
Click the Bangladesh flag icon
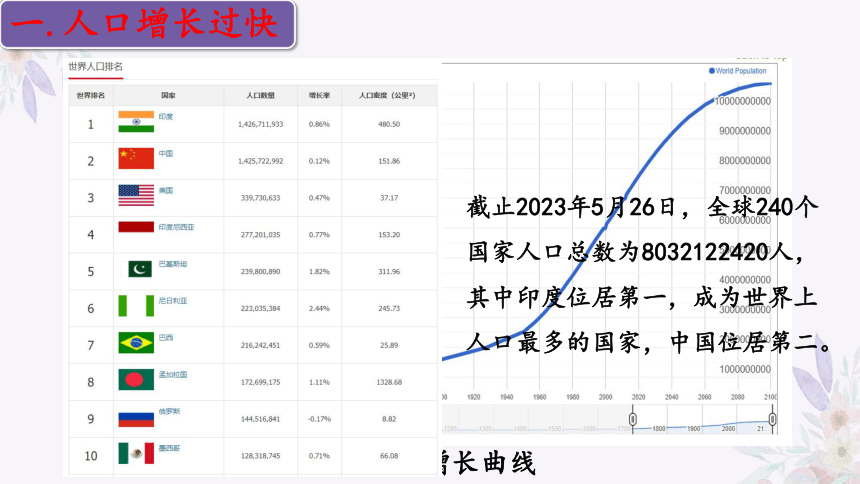[136, 380]
